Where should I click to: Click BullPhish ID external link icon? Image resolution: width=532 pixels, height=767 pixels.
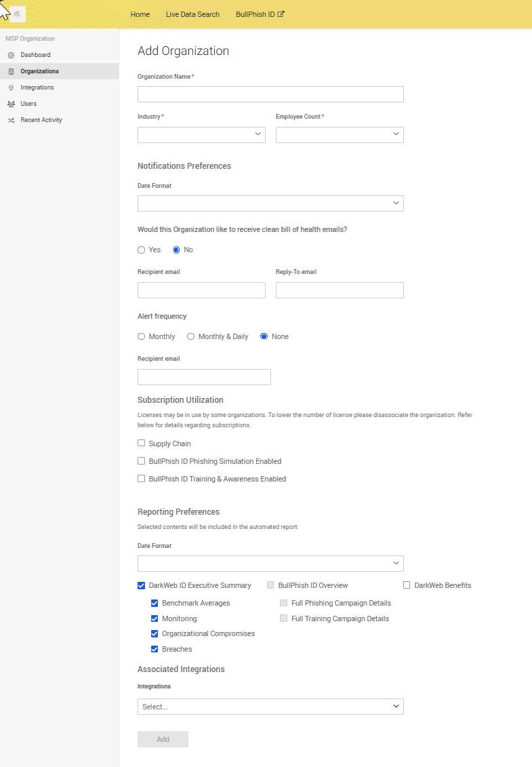[281, 14]
